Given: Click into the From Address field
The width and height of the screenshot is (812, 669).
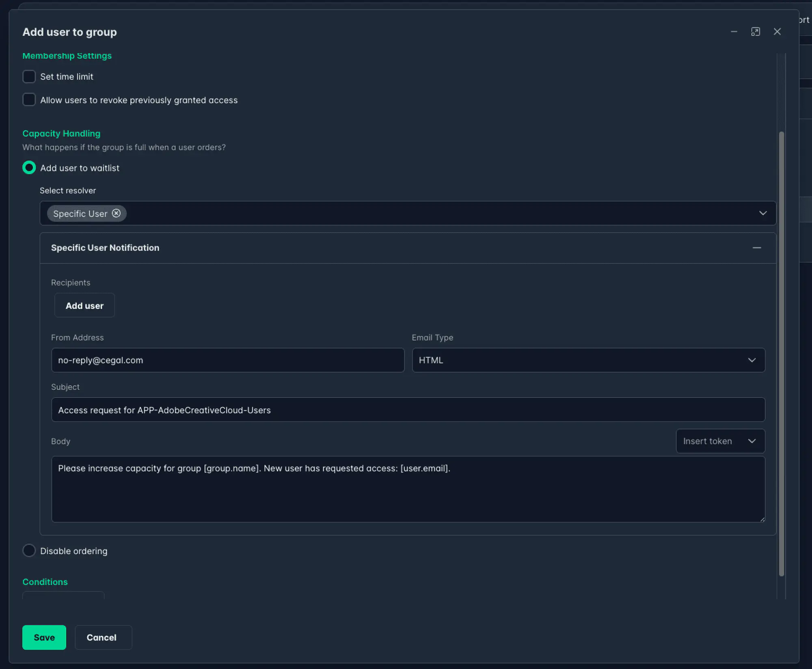Looking at the screenshot, I should (x=227, y=360).
